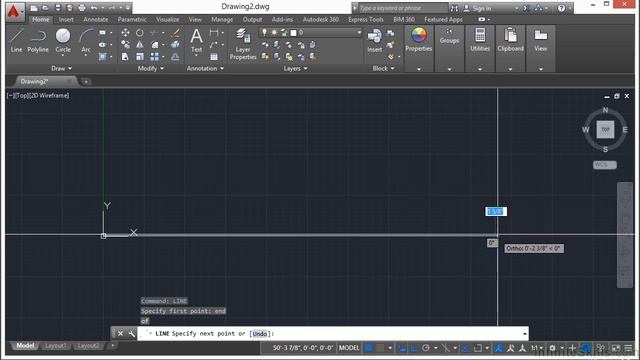640x360 pixels.
Task: Click the Insert block icon
Action: [374, 41]
